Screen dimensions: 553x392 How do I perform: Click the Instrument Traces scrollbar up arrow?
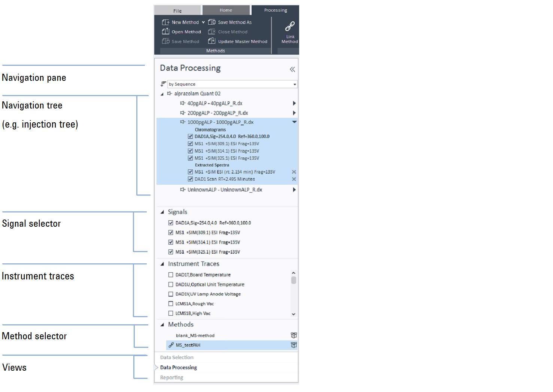(x=294, y=273)
